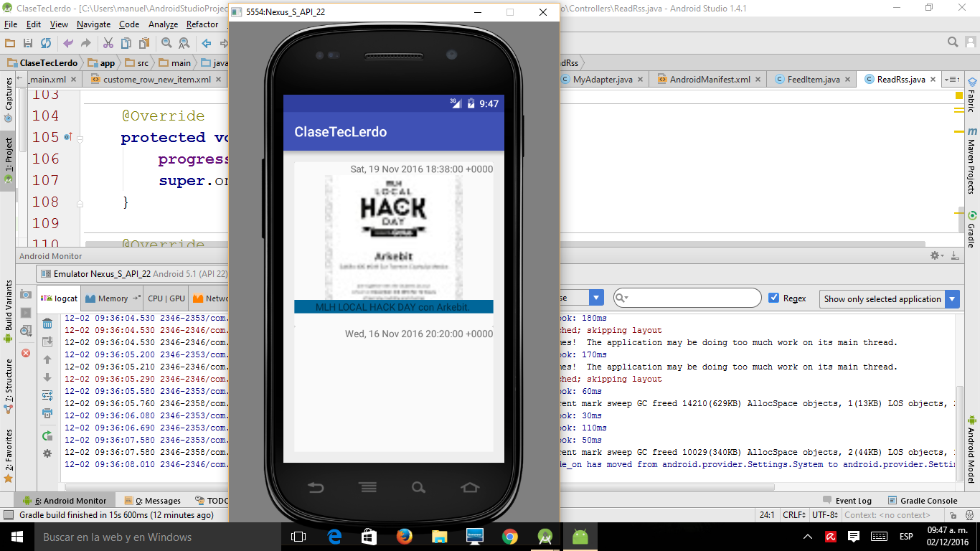The image size is (980, 551).
Task: Open Firefox from the Windows taskbar
Action: [405, 537]
